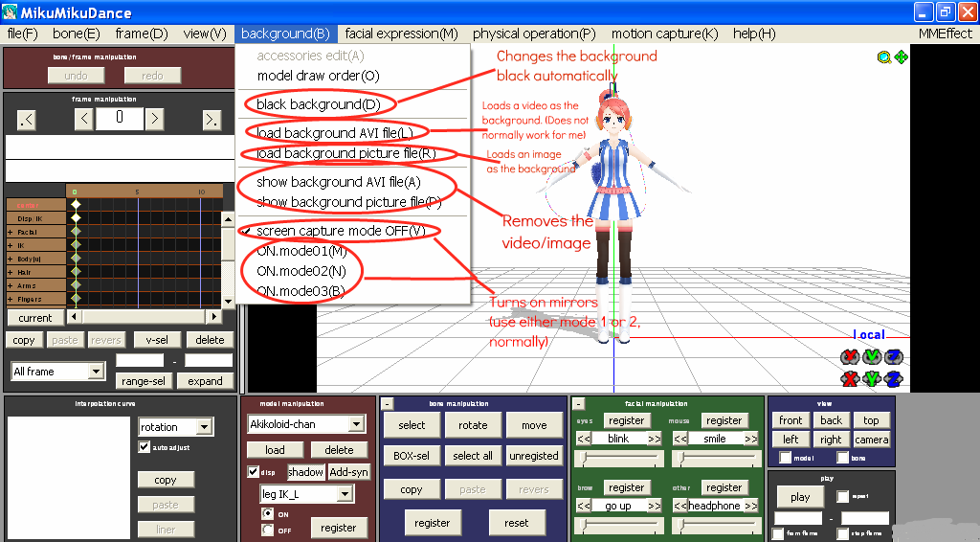Click the blue Z rotation axis icon
Viewport: 980px width, 542px height.
(894, 357)
